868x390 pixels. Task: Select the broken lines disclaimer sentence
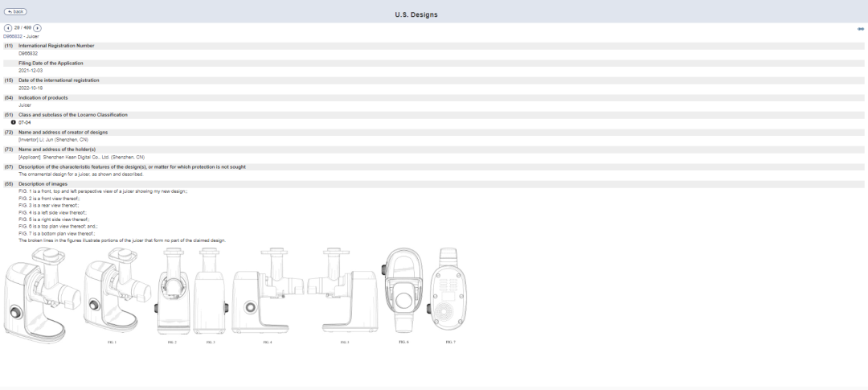click(x=122, y=240)
